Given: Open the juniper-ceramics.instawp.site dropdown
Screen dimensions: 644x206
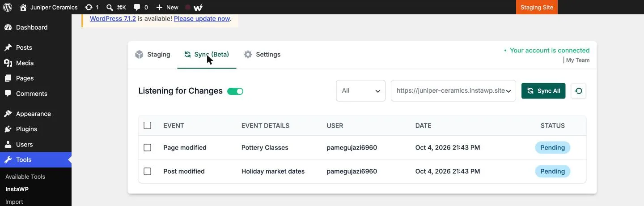Looking at the screenshot, I should tap(453, 91).
